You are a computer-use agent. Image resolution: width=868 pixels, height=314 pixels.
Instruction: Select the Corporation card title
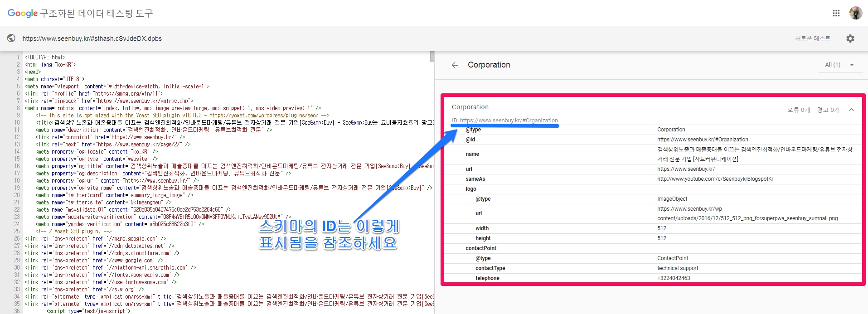point(470,107)
